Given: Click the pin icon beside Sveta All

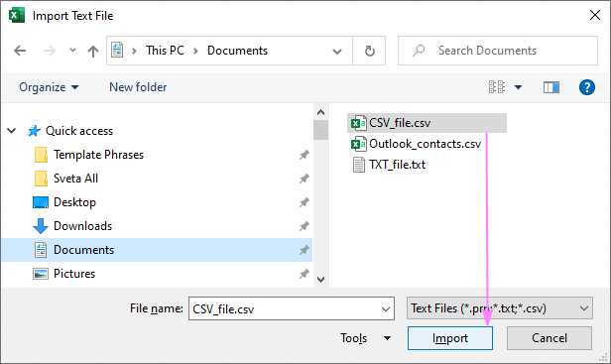Looking at the screenshot, I should coord(304,179).
